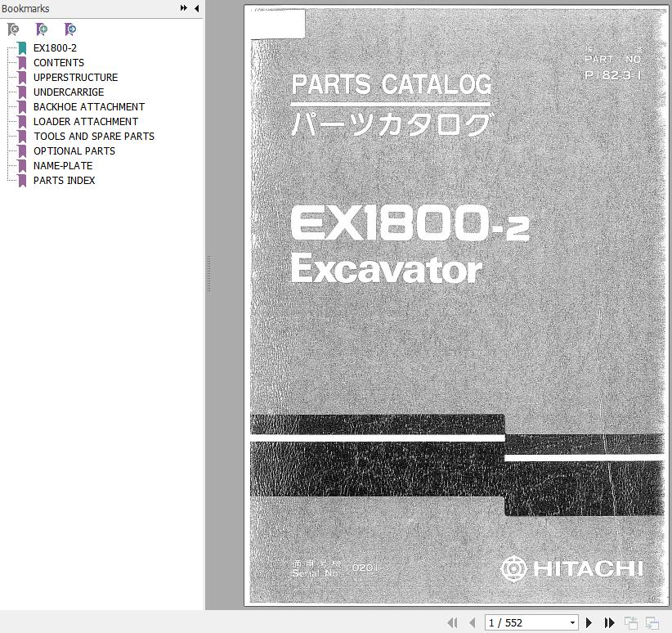The height and width of the screenshot is (633, 672).
Task: Collapse the Bookmarks panel with the left arrow
Action: [x=197, y=8]
